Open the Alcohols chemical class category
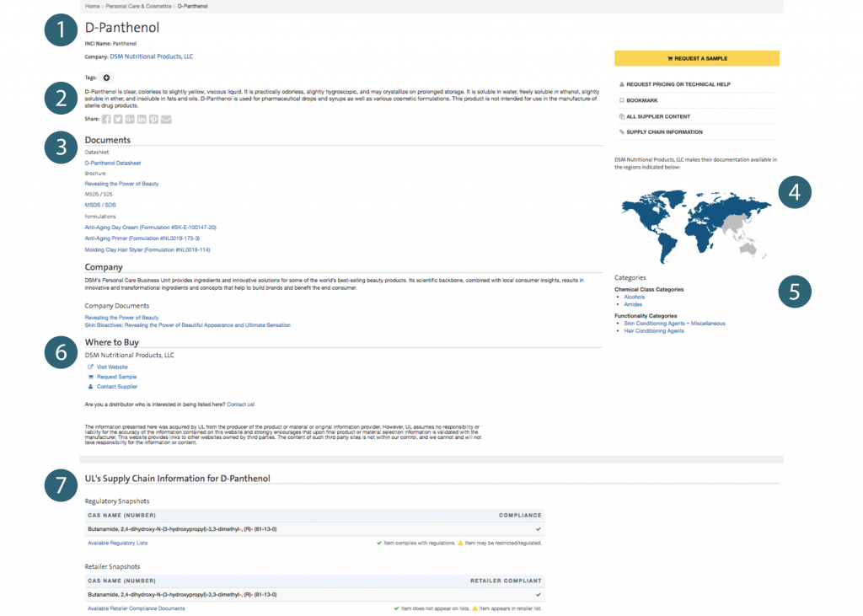Image resolution: width=863 pixels, height=616 pixels. (x=634, y=297)
